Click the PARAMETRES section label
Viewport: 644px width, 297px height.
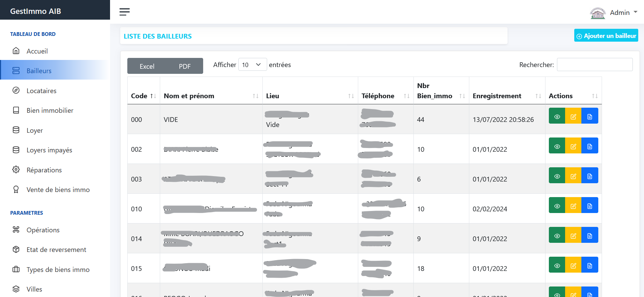(26, 213)
